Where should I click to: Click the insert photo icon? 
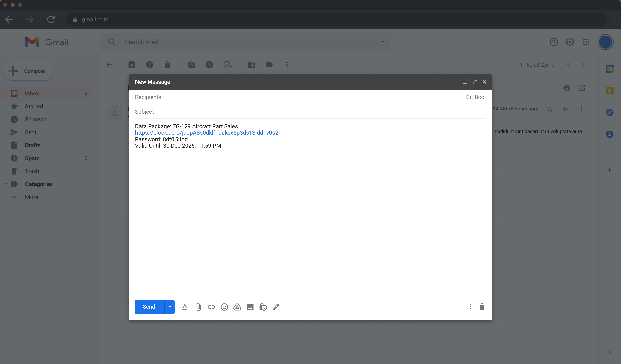250,307
